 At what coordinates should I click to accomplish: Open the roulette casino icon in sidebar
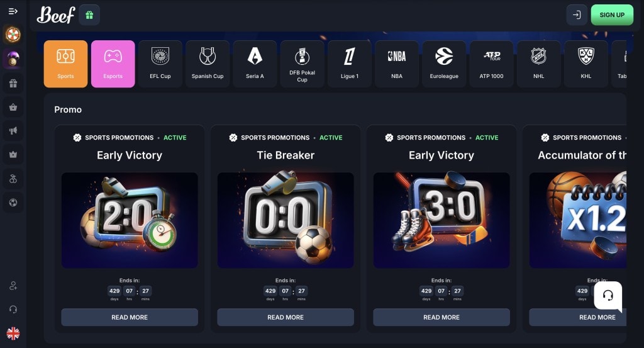(13, 35)
